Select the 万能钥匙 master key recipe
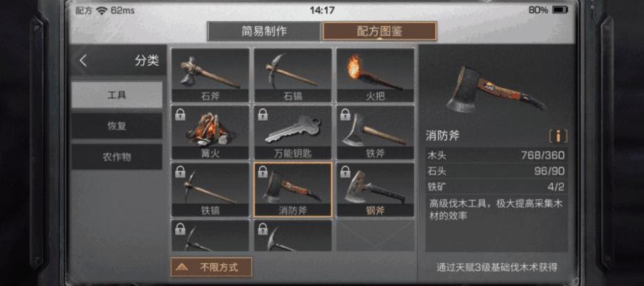This screenshot has height=286, width=644. tap(293, 132)
